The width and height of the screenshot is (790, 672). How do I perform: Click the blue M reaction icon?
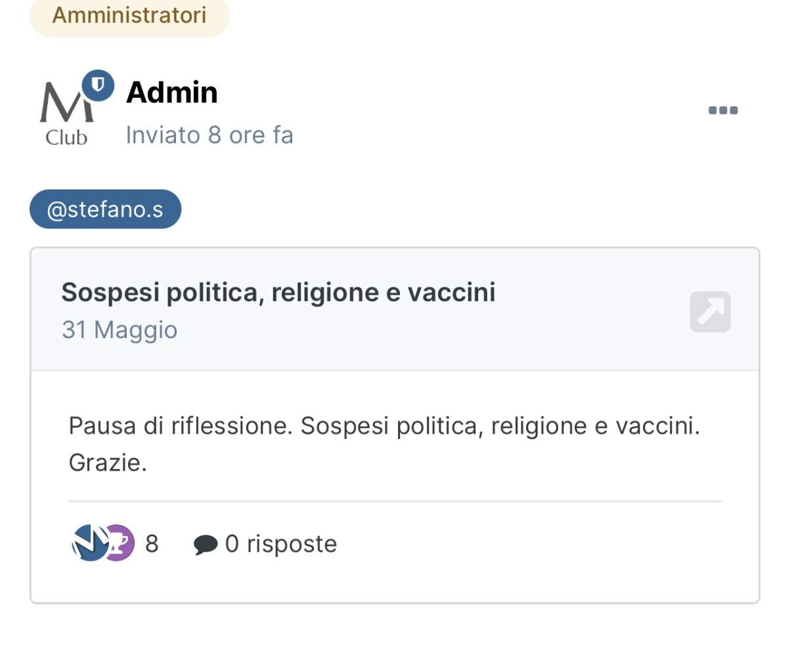point(89,543)
